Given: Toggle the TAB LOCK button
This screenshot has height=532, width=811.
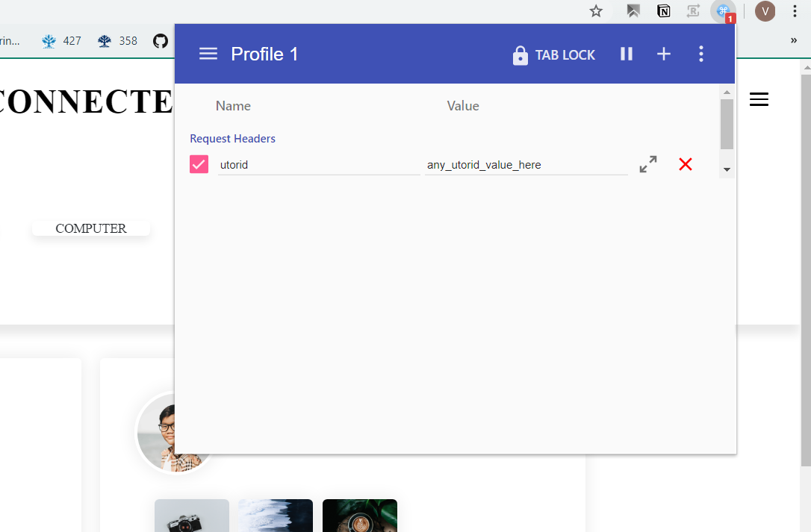Looking at the screenshot, I should tap(553, 54).
